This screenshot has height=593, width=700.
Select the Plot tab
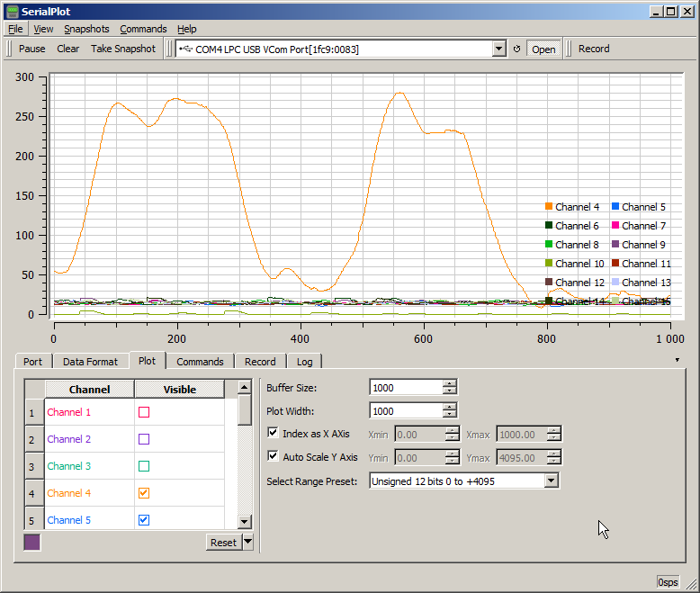pos(148,361)
